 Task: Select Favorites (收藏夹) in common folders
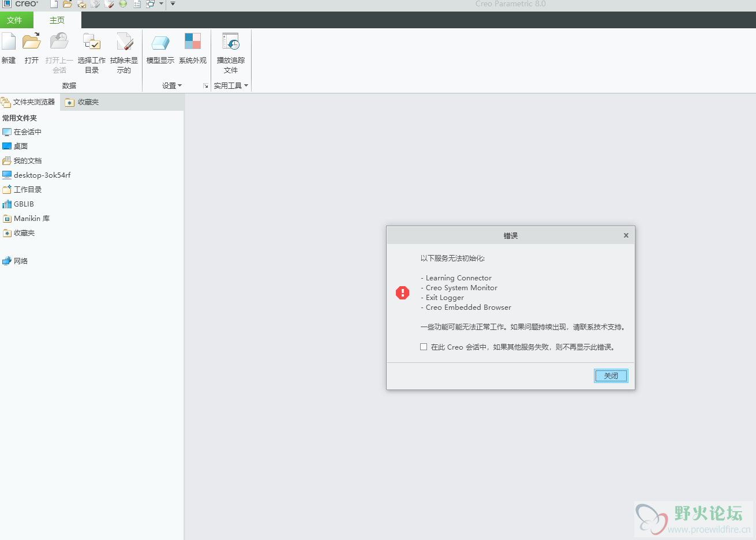pos(18,232)
